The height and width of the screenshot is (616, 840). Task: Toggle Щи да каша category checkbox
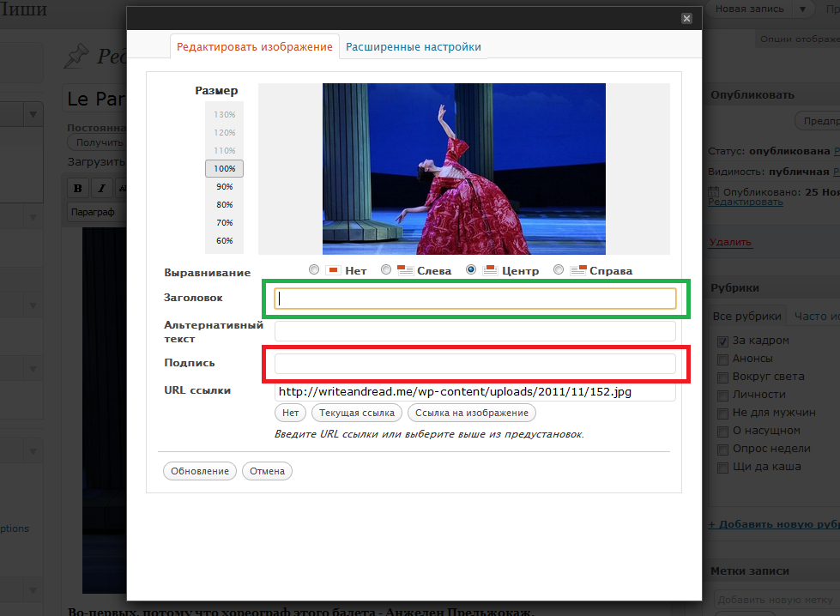pyautogui.click(x=722, y=468)
